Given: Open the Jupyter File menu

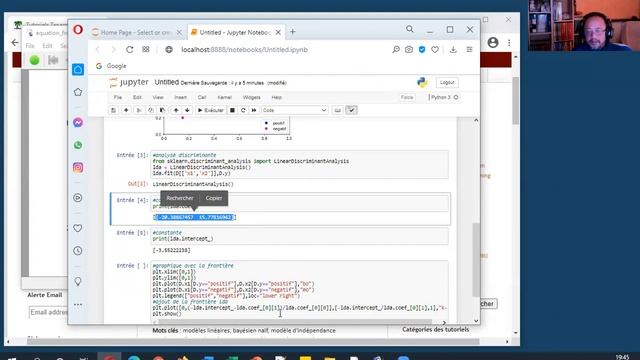Looking at the screenshot, I should [x=118, y=98].
